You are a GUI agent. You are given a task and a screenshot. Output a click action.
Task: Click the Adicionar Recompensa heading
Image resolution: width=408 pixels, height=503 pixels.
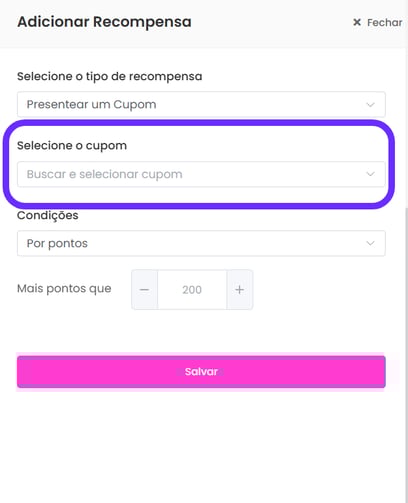(104, 22)
